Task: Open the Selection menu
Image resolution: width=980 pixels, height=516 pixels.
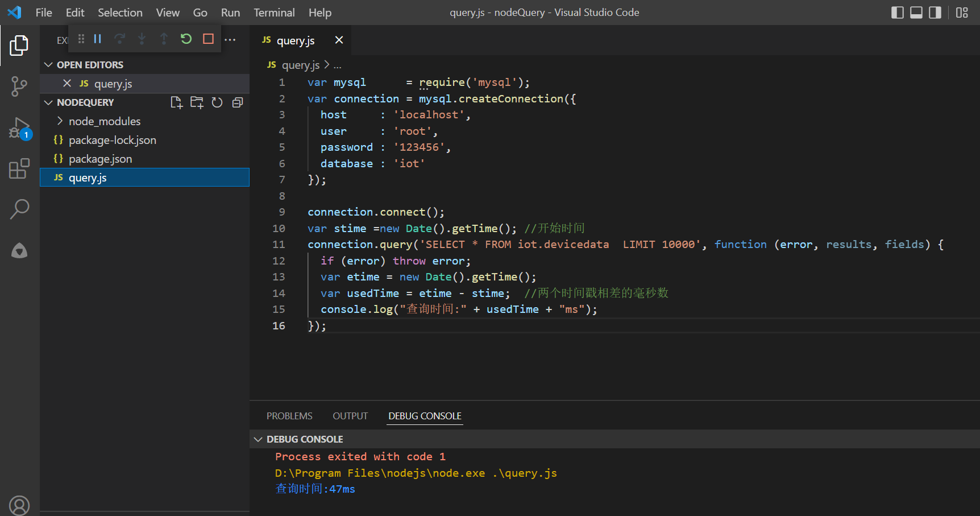Action: coord(120,13)
